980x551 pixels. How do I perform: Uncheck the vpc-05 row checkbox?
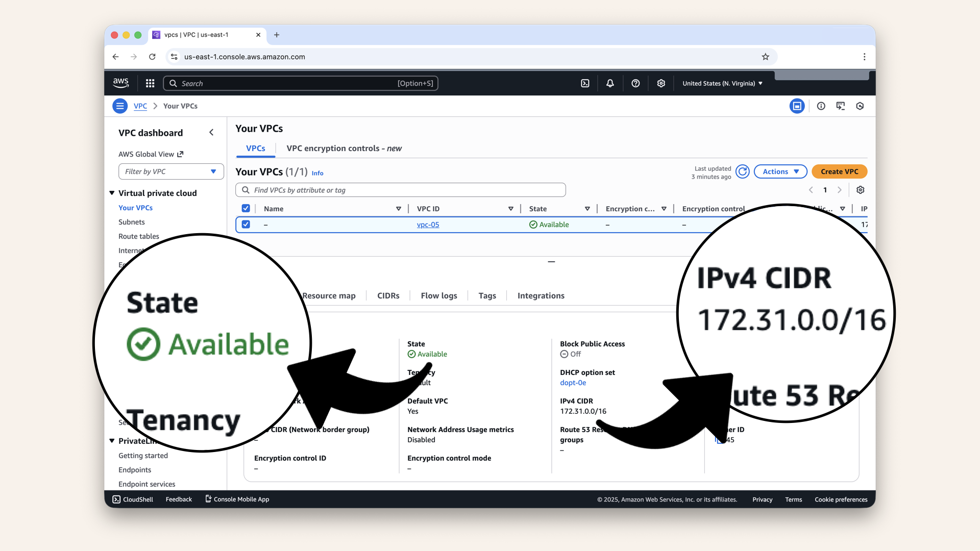pyautogui.click(x=246, y=224)
